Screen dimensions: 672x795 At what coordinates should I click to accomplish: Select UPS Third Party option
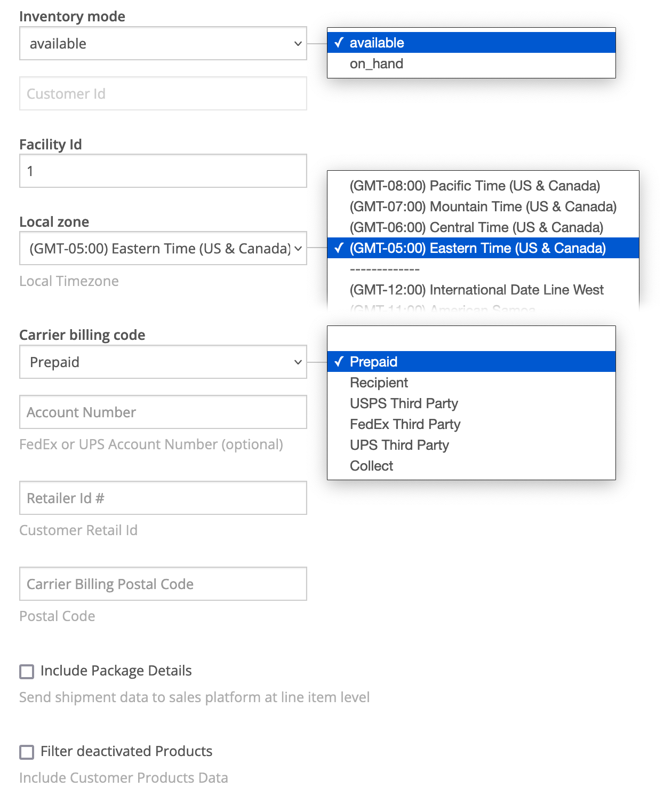click(399, 445)
